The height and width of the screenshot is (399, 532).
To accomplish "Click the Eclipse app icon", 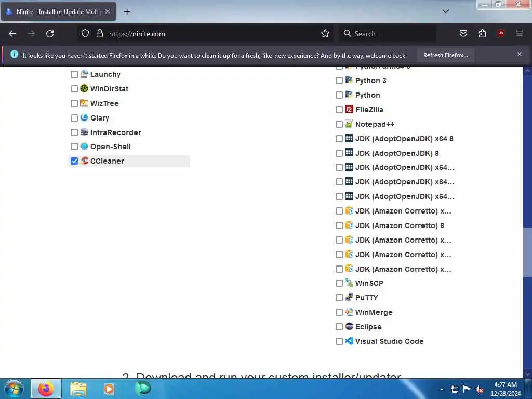I will (x=349, y=326).
